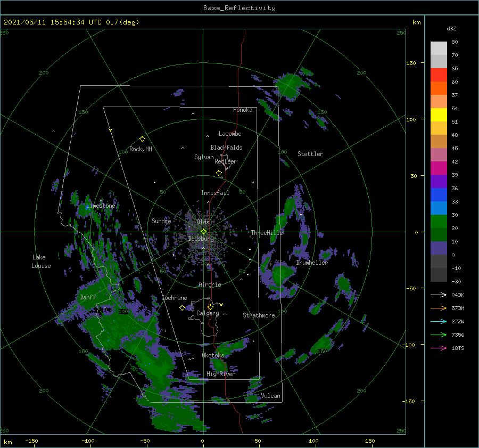Click the 04DK legend label text

pyautogui.click(x=458, y=295)
